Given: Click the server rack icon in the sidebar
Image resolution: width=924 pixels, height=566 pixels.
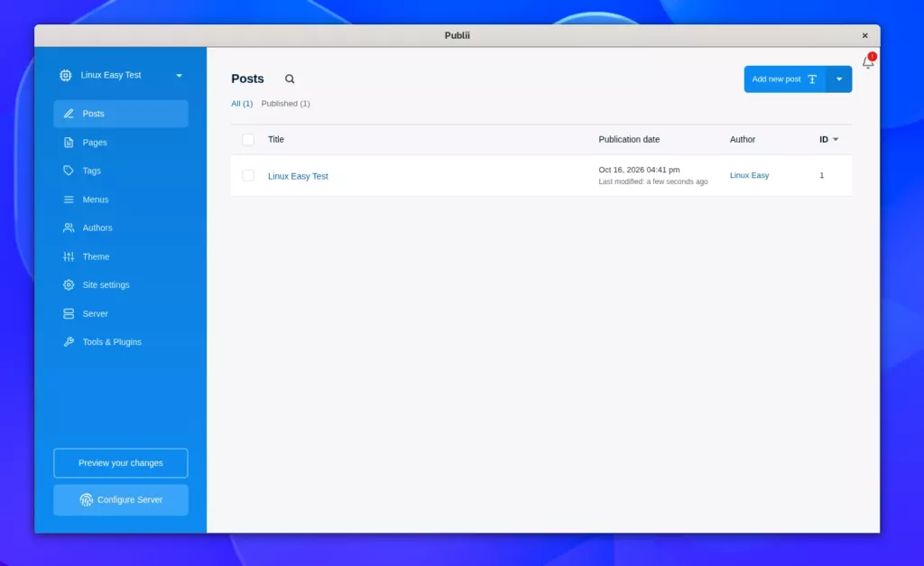Looking at the screenshot, I should [x=69, y=313].
